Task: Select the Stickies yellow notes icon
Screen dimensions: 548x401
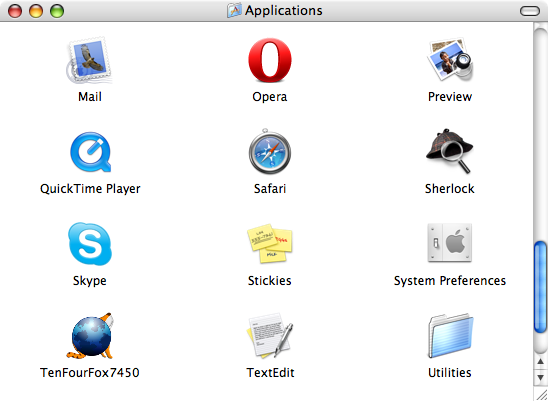Action: [270, 244]
